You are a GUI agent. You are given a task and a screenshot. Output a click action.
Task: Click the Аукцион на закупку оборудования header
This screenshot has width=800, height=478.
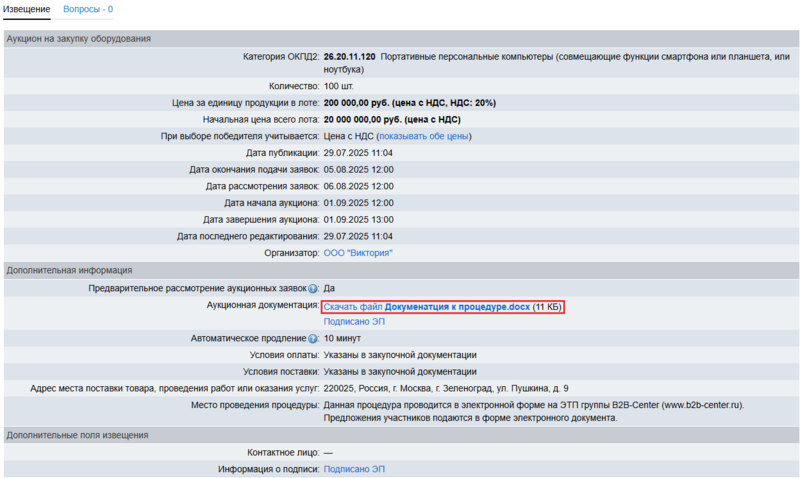pos(79,39)
